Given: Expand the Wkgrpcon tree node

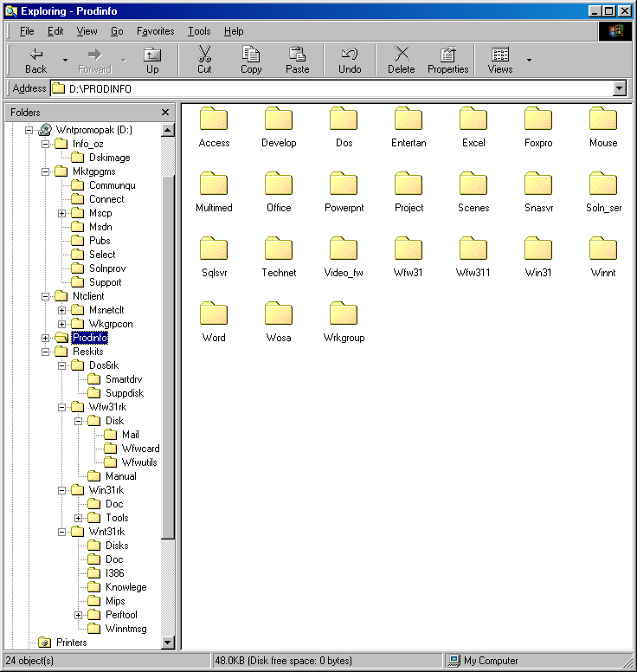Looking at the screenshot, I should [x=61, y=324].
